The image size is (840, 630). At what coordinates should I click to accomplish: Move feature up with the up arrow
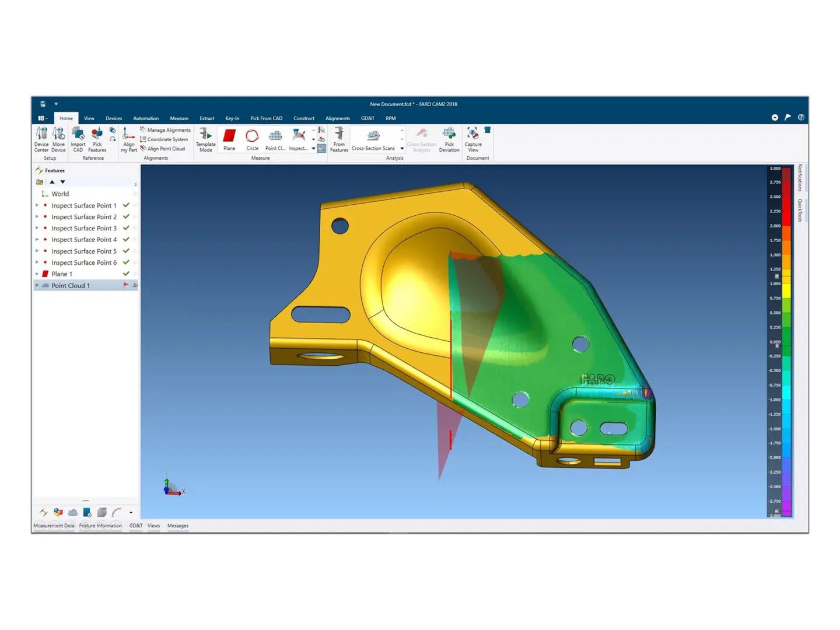coord(52,182)
